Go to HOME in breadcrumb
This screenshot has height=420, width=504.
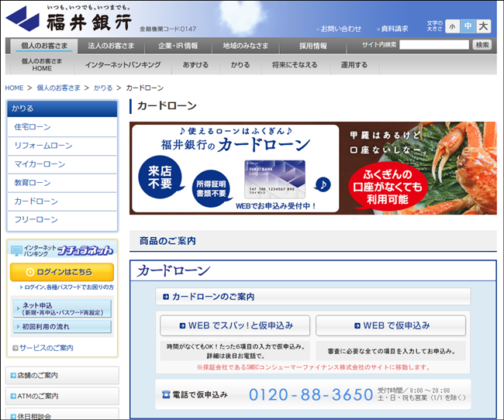[x=14, y=88]
